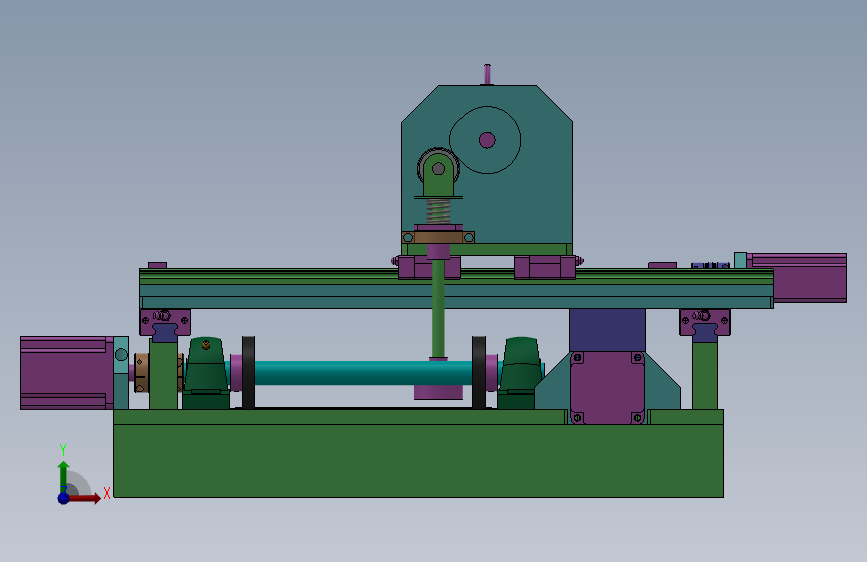Select the front-facing purple motor flange with four screws
The width and height of the screenshot is (867, 562).
pyautogui.click(x=607, y=388)
